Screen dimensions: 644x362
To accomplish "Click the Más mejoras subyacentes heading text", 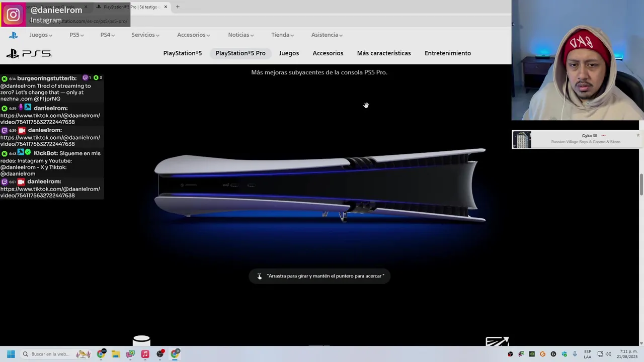I will click(x=319, y=72).
